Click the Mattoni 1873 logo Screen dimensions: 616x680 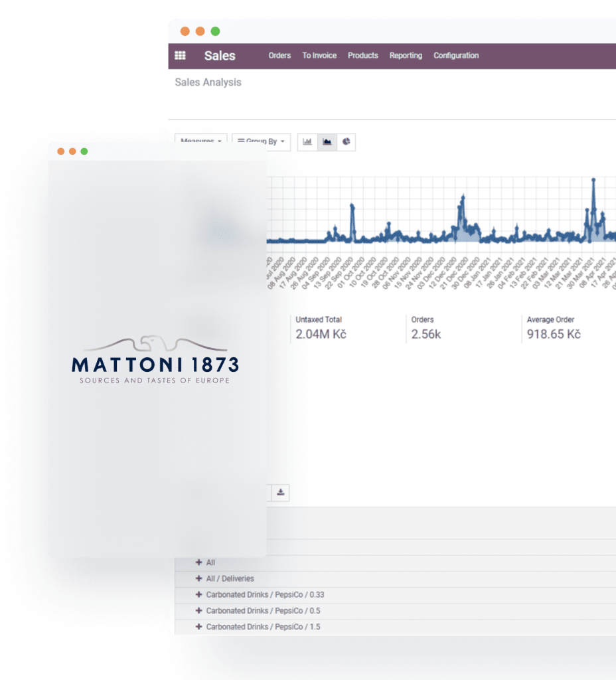(155, 359)
